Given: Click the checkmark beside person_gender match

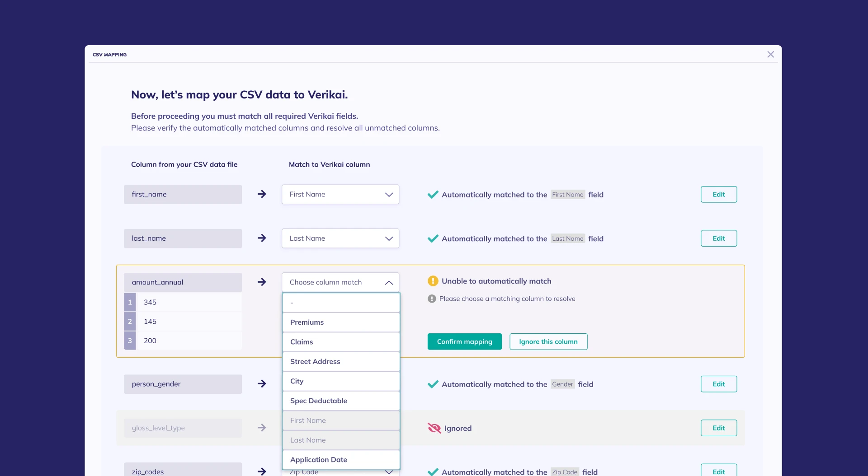Looking at the screenshot, I should pos(433,384).
